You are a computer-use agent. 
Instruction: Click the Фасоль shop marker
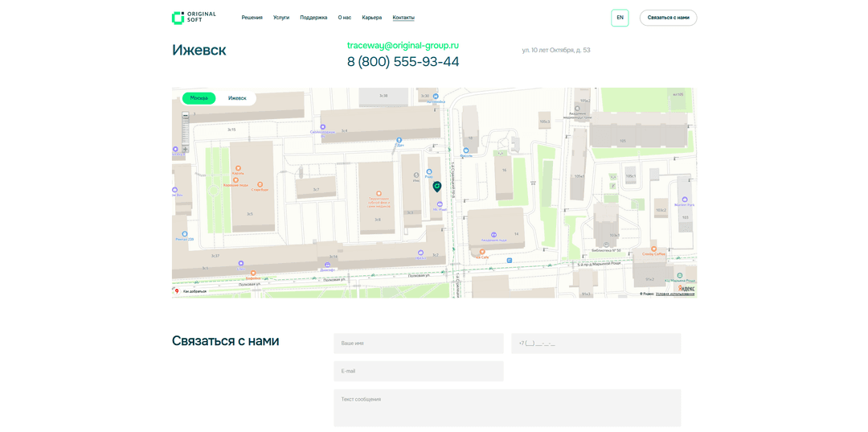coord(466,150)
